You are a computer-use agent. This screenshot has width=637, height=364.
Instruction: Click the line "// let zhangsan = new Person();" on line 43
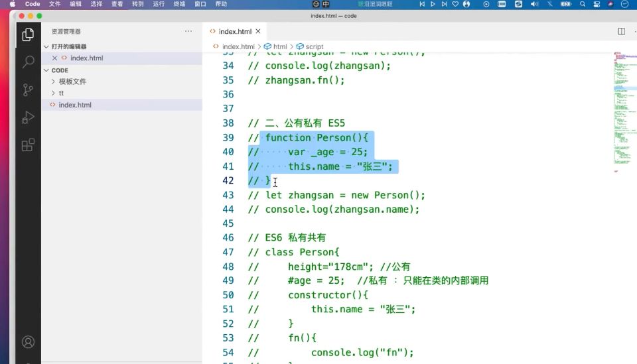(336, 195)
